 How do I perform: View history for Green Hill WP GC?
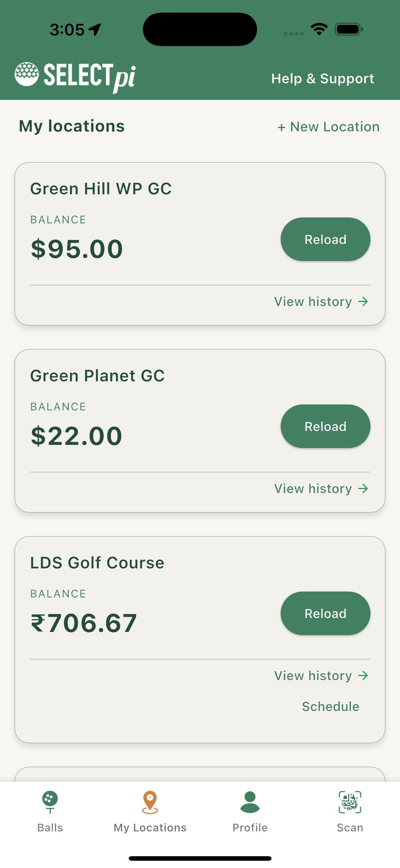point(321,301)
